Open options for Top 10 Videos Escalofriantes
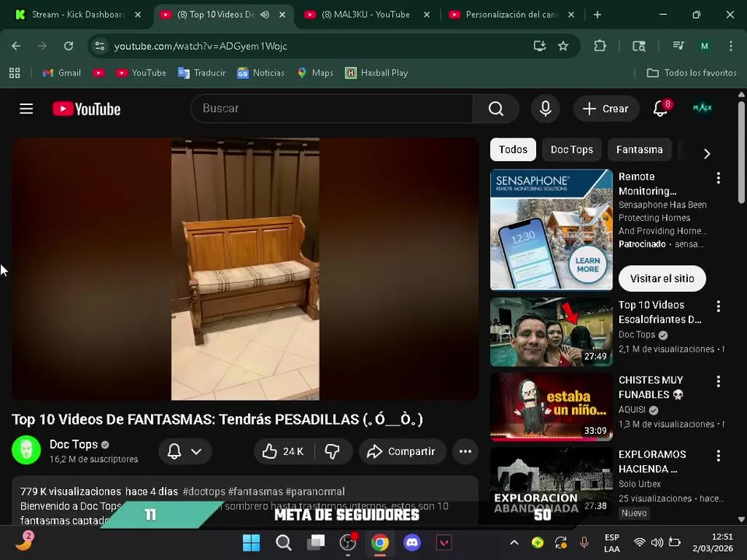747x560 pixels. pyautogui.click(x=718, y=306)
